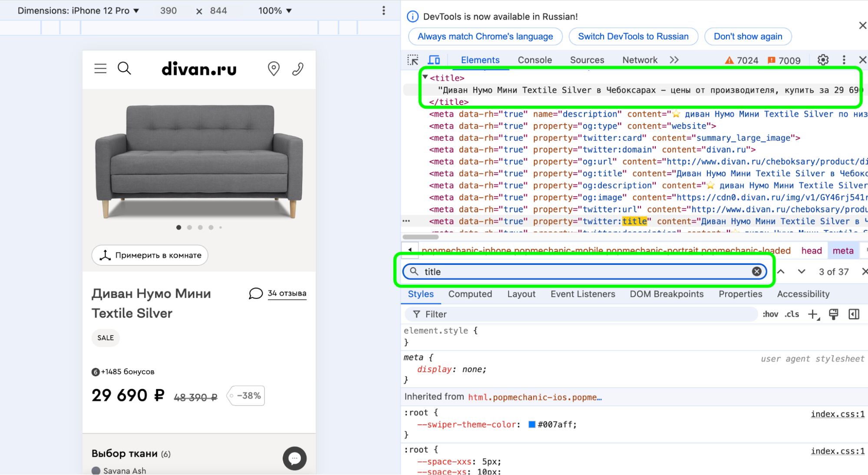Switch to the Network tab
The height and width of the screenshot is (475, 868).
(640, 60)
